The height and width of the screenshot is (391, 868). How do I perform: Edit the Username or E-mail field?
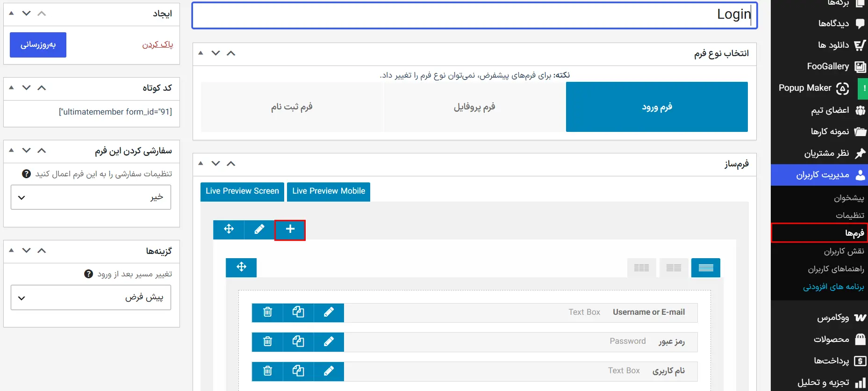point(329,312)
